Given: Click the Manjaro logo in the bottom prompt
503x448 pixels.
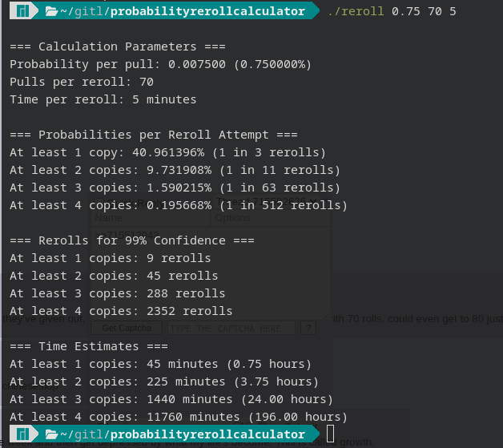Looking at the screenshot, I should point(22,434).
